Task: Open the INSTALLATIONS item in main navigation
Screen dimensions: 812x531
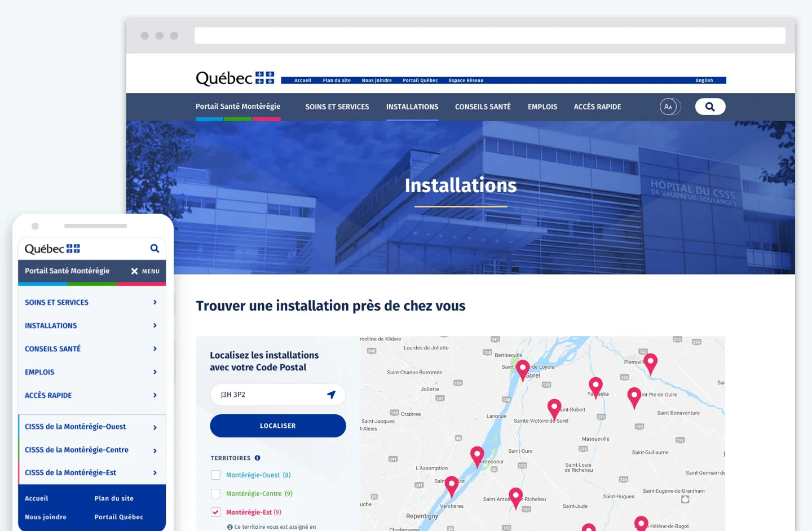Action: [412, 107]
